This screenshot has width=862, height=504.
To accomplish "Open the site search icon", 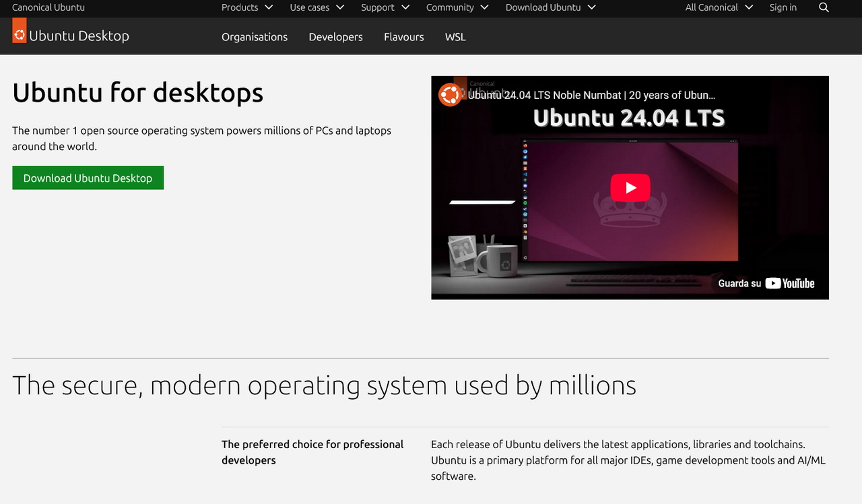I will (x=823, y=8).
